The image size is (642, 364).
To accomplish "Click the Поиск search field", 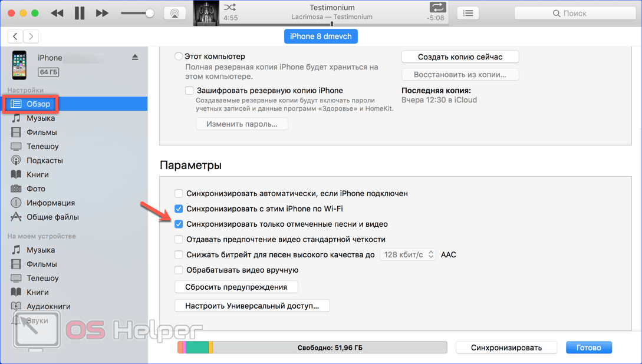I will pyautogui.click(x=574, y=13).
